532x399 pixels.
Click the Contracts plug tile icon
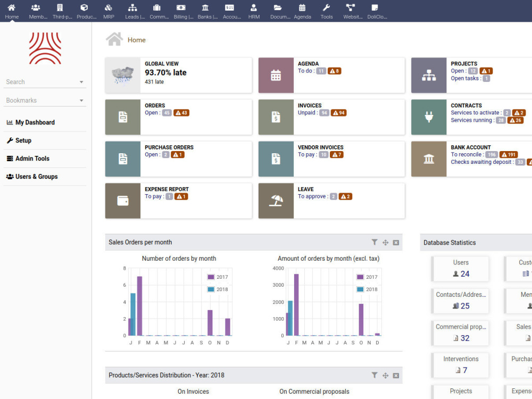tap(429, 117)
